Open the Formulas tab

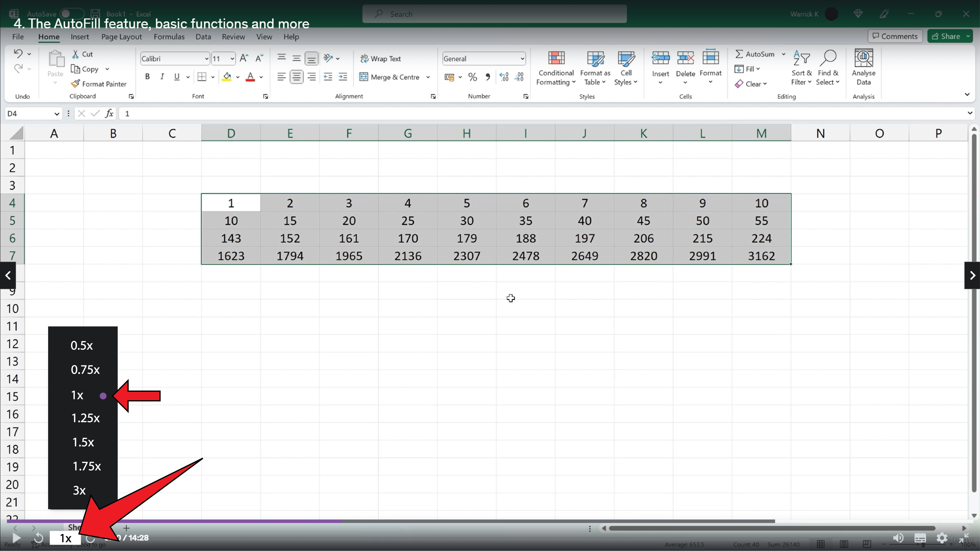pyautogui.click(x=169, y=37)
